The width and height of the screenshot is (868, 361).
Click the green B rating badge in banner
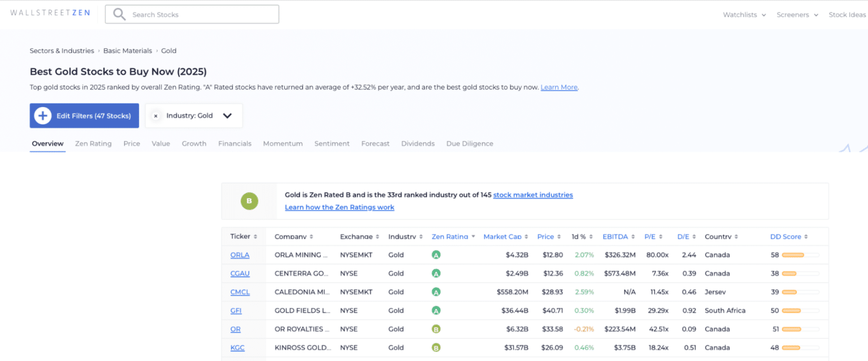(249, 201)
